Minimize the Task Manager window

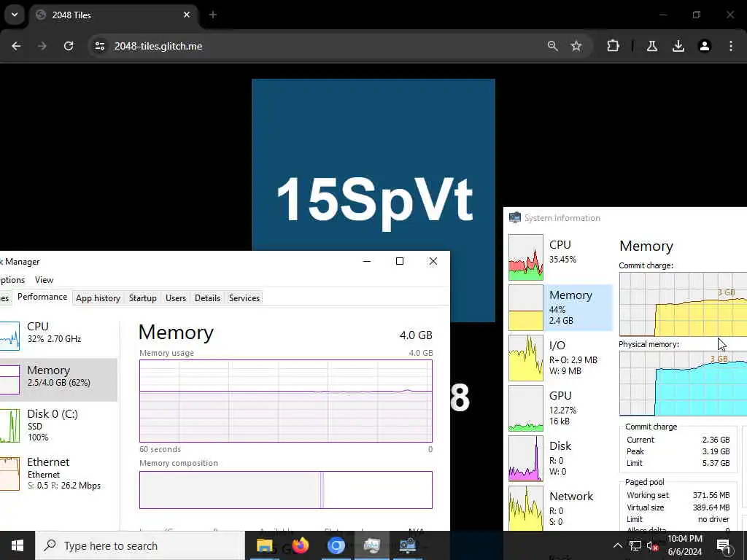click(367, 262)
